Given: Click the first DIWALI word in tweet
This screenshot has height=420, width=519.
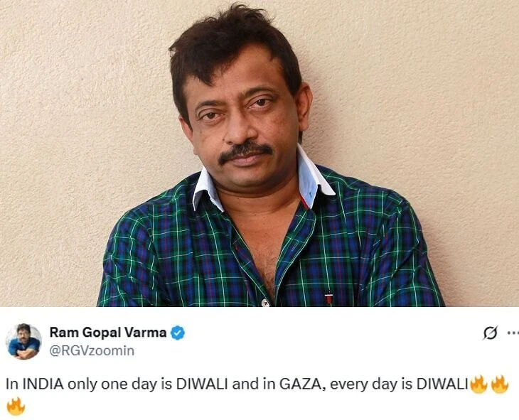Looking at the screenshot, I should pyautogui.click(x=202, y=384).
